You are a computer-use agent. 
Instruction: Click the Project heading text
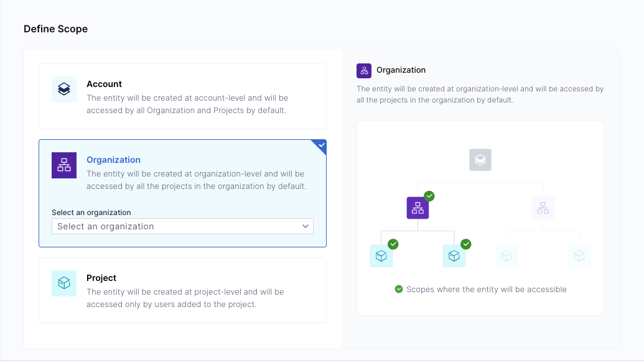(x=101, y=278)
